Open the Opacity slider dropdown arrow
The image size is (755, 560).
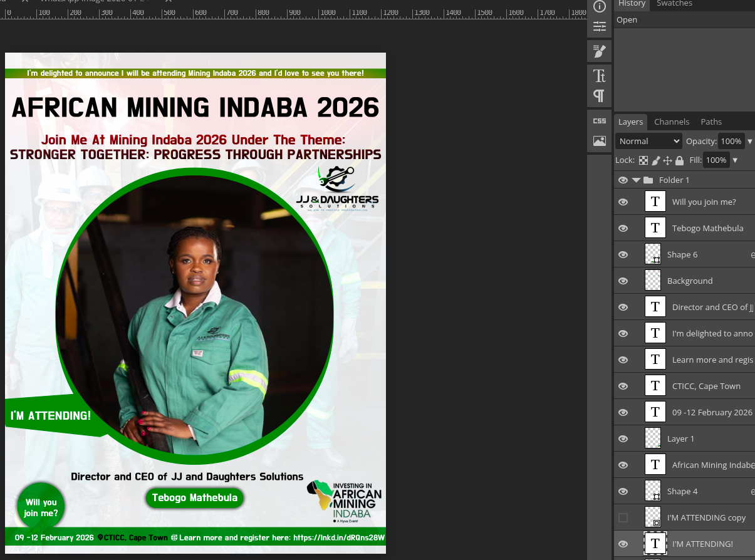[x=749, y=142]
